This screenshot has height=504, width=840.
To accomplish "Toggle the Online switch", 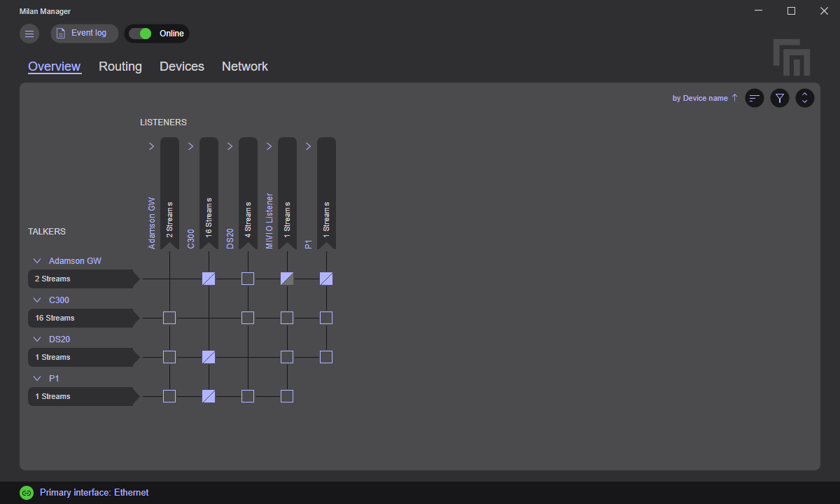I will click(x=143, y=33).
